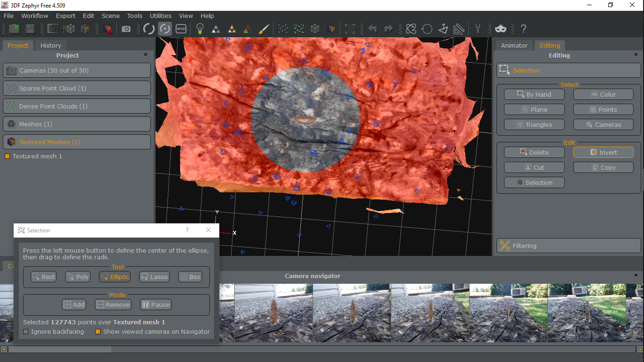644x362 pixels.
Task: Click the zoom extents orange bracket icon
Action: (x=349, y=29)
